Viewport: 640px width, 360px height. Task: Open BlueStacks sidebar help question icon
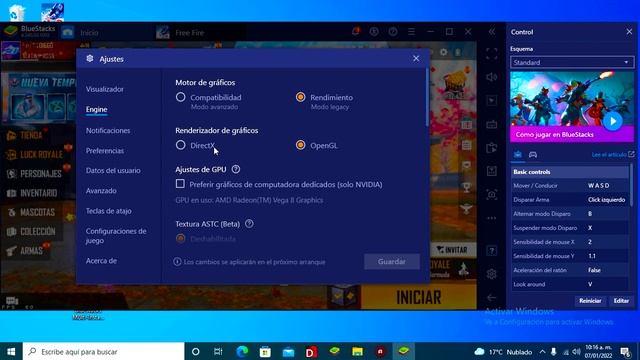pos(492,251)
